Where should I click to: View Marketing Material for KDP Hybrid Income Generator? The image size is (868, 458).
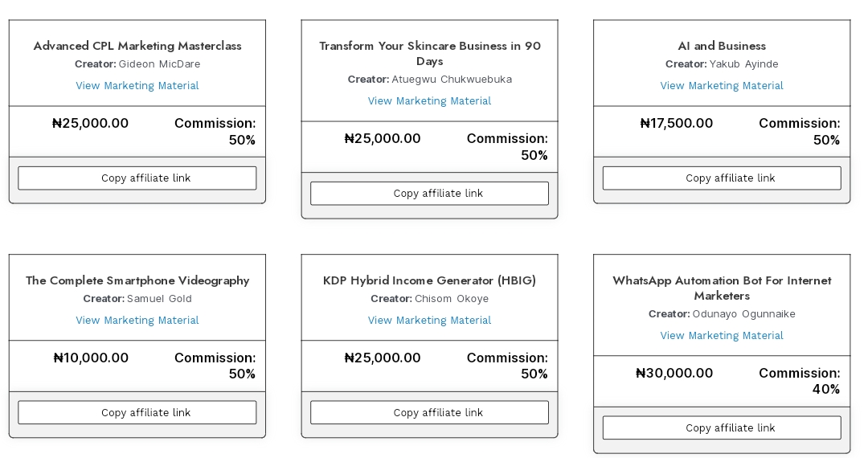coord(429,321)
